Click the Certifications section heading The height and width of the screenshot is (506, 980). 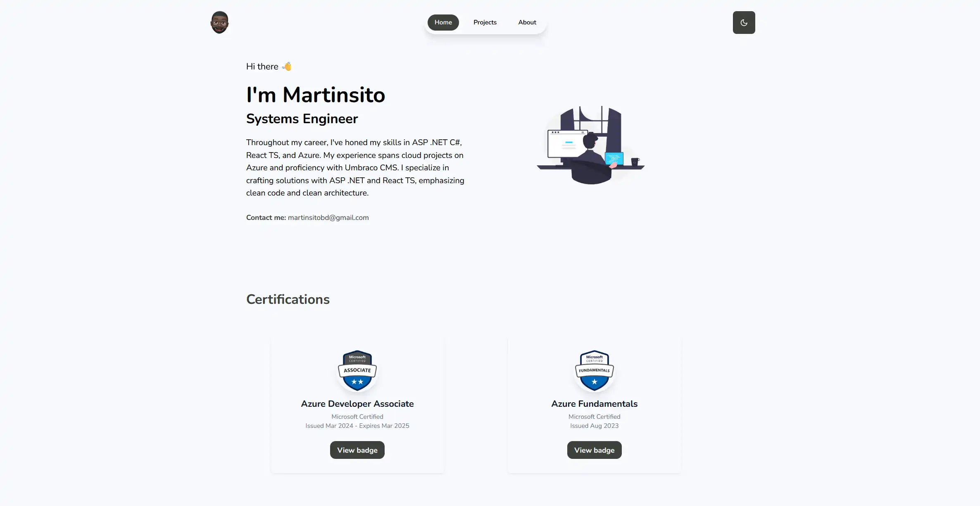288,299
